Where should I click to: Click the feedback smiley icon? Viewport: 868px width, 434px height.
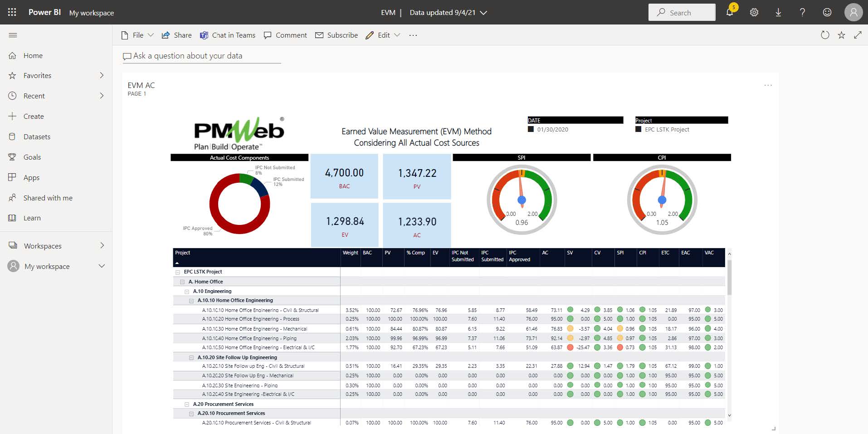827,13
